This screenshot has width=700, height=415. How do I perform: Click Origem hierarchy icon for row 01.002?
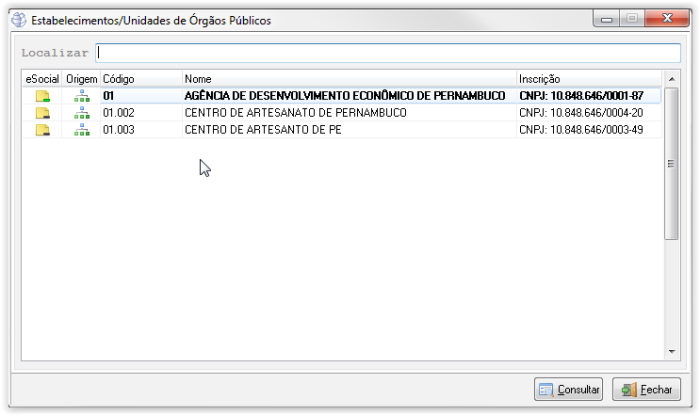point(82,113)
